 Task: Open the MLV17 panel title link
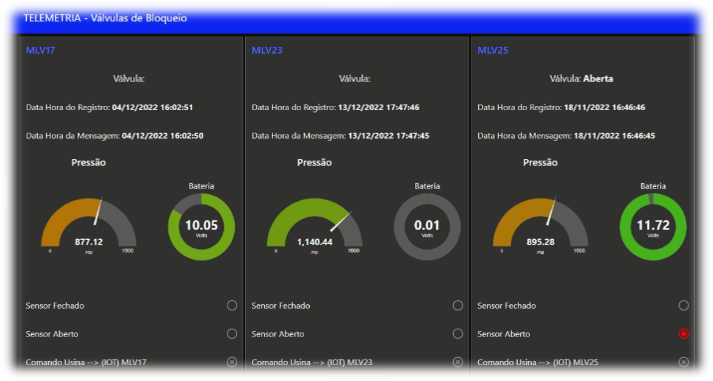(40, 50)
